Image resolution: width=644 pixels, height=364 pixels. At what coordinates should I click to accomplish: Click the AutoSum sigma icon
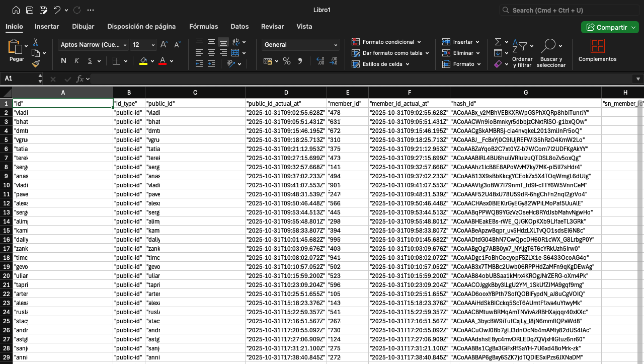(498, 42)
